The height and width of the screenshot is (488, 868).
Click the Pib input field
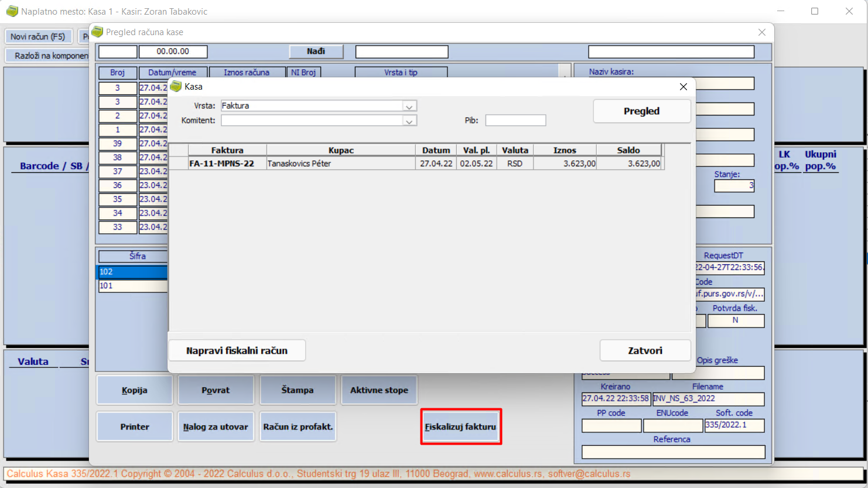coord(515,120)
